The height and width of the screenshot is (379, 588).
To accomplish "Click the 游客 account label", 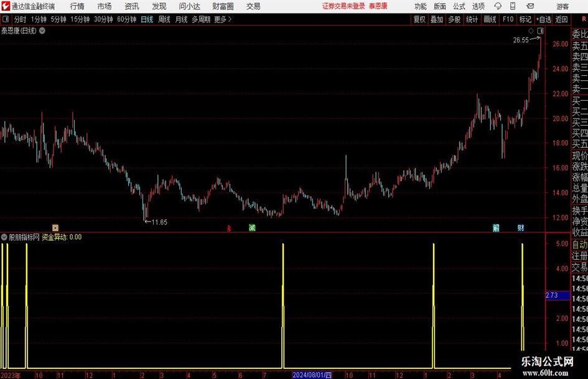I will pos(562,6).
